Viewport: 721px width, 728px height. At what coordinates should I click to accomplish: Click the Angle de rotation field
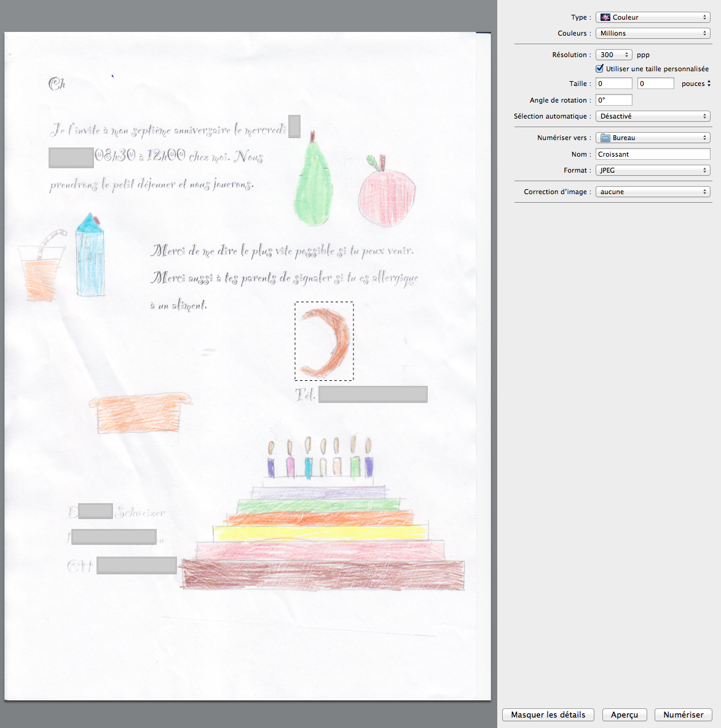coord(613,100)
